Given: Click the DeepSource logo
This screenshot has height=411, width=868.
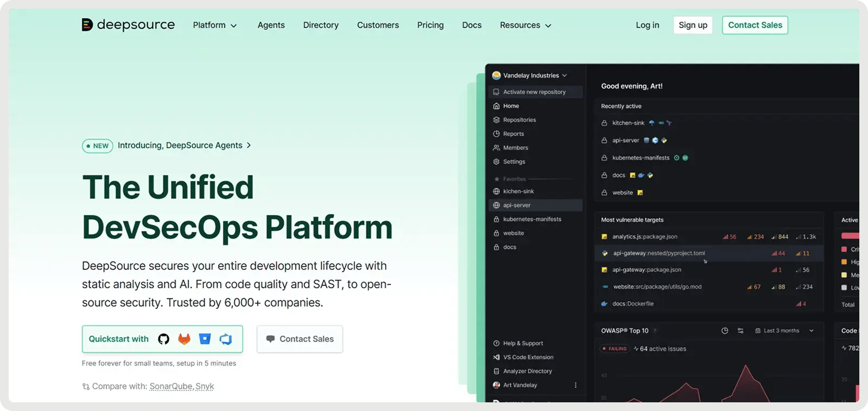Looking at the screenshot, I should pyautogui.click(x=128, y=25).
